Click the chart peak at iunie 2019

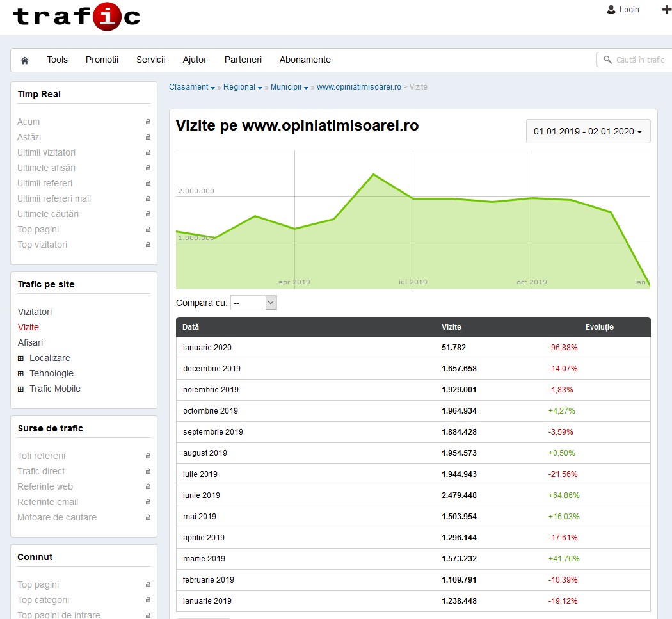374,174
